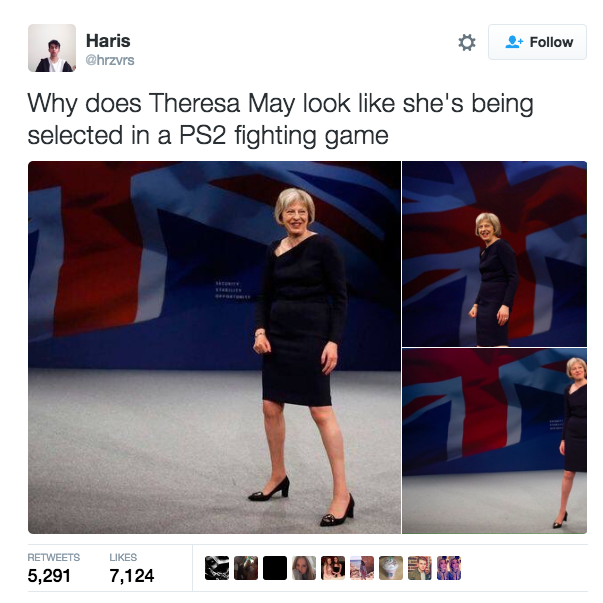
Task: Open the solid black liker avatar
Action: [x=275, y=568]
